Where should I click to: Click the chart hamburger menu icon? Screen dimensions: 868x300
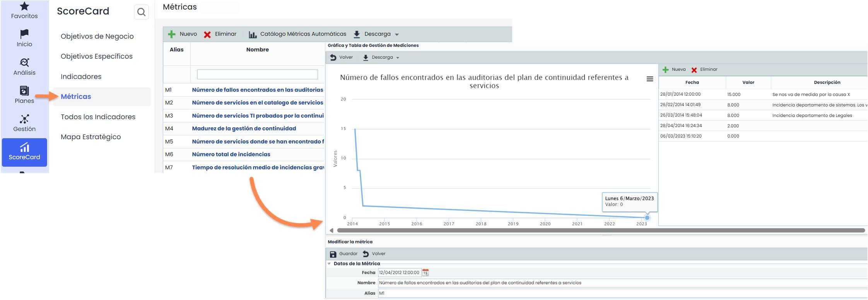click(x=650, y=79)
